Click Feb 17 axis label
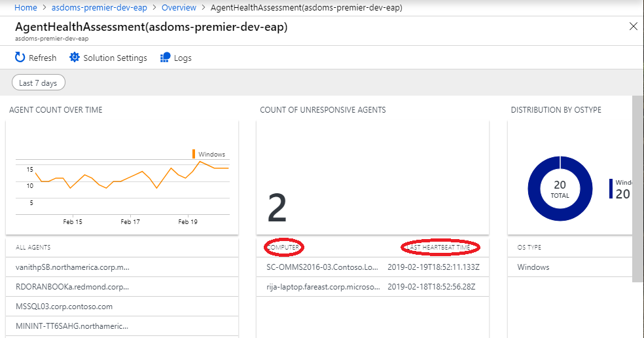Image resolution: width=644 pixels, height=338 pixels. (x=130, y=221)
